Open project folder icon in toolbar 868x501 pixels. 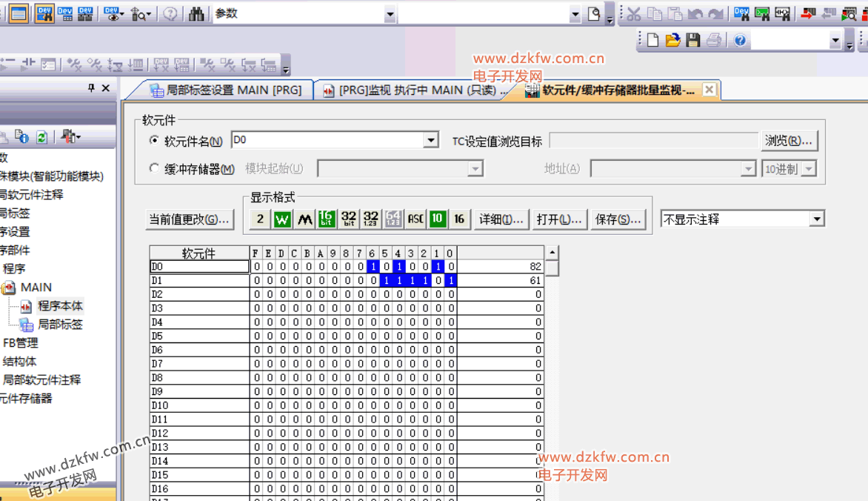[672, 41]
